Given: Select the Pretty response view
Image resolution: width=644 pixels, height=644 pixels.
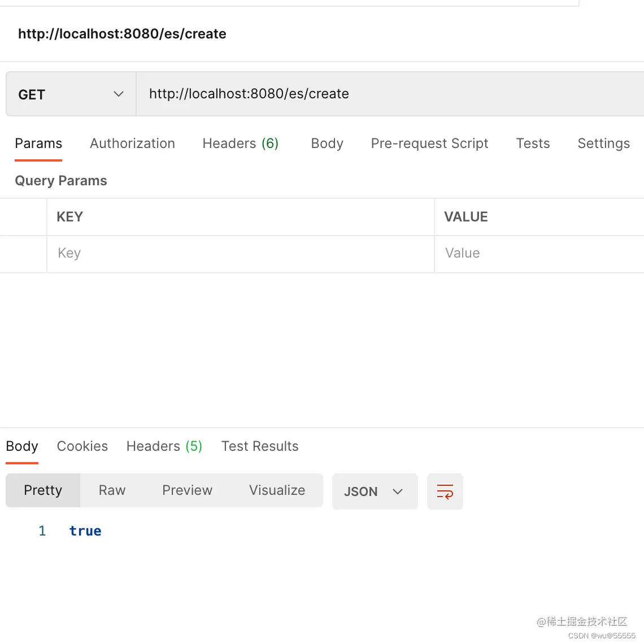Looking at the screenshot, I should pos(43,490).
